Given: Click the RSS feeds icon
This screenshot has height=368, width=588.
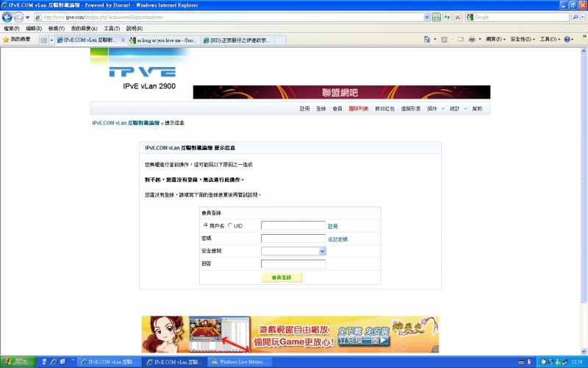Looking at the screenshot, I should coord(444,40).
